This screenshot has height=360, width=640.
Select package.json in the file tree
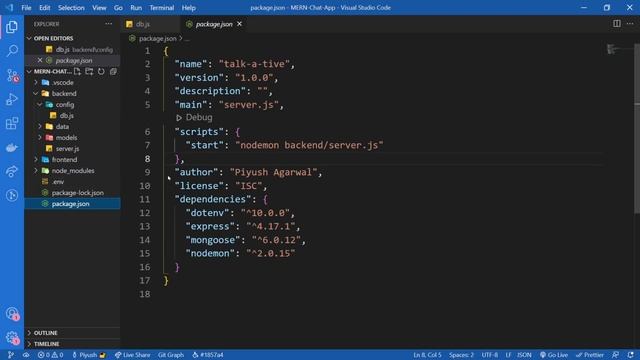(x=72, y=204)
